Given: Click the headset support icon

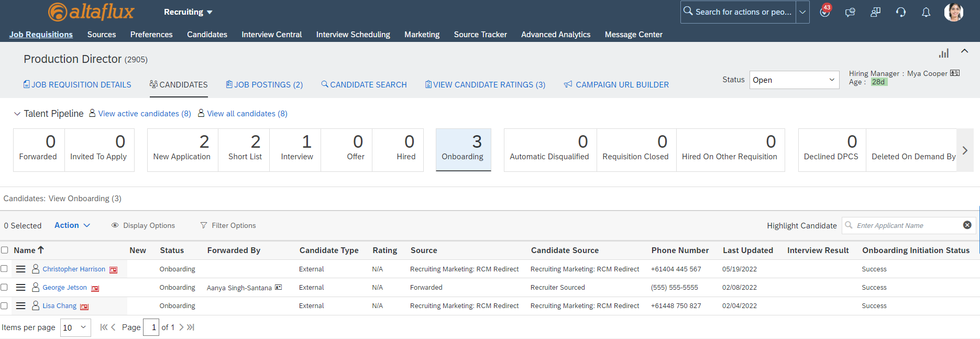Looking at the screenshot, I should click(x=901, y=12).
